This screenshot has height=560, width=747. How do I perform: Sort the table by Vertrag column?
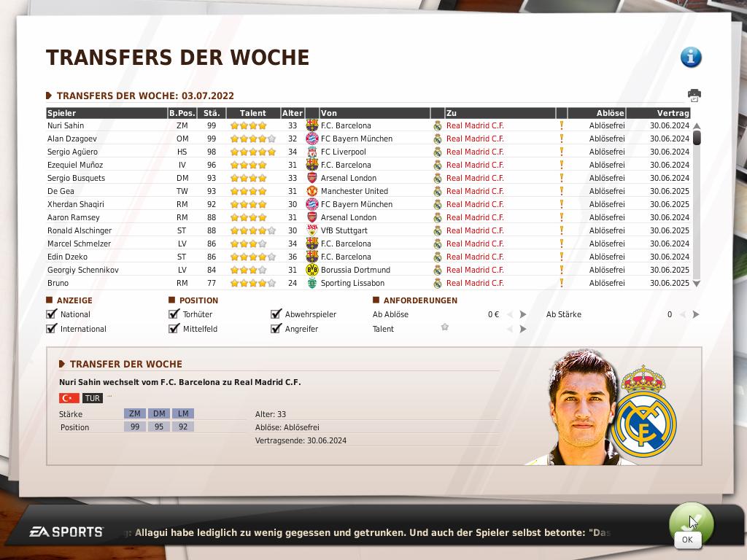point(659,113)
